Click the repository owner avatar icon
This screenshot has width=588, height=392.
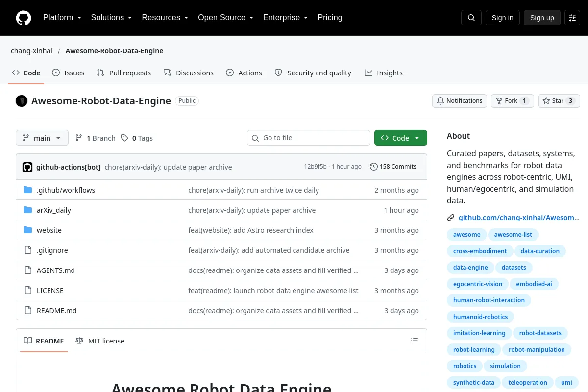pos(22,101)
